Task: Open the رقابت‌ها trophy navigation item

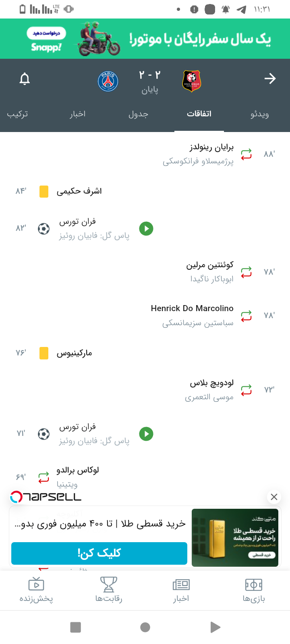Action: coord(109,590)
